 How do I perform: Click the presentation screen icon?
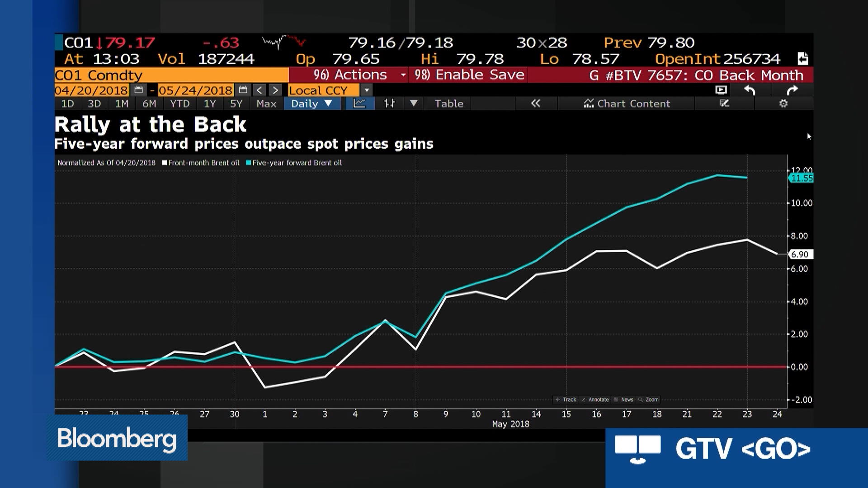[x=721, y=90]
